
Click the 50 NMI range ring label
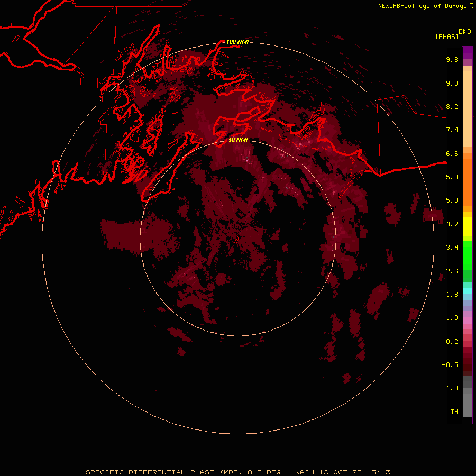pyautogui.click(x=238, y=140)
